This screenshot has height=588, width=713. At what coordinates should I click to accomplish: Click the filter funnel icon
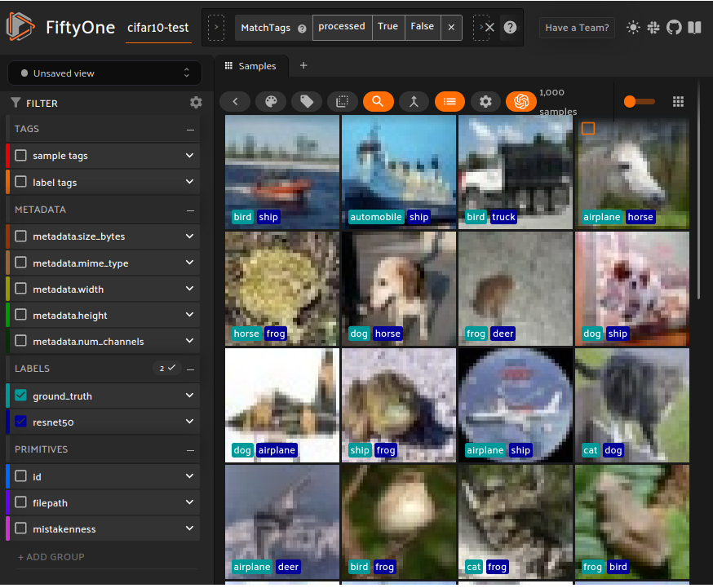[x=15, y=103]
